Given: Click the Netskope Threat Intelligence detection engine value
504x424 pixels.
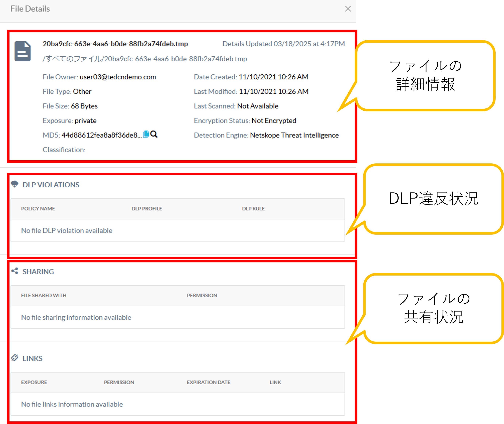Looking at the screenshot, I should 294,135.
